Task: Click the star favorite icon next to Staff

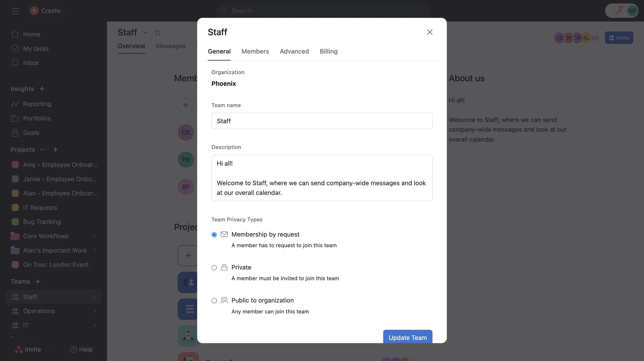Action: tap(158, 32)
